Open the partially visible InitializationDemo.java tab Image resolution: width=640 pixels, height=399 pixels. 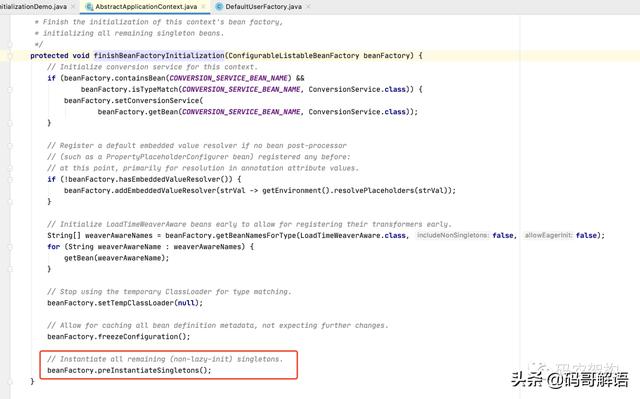(33, 7)
